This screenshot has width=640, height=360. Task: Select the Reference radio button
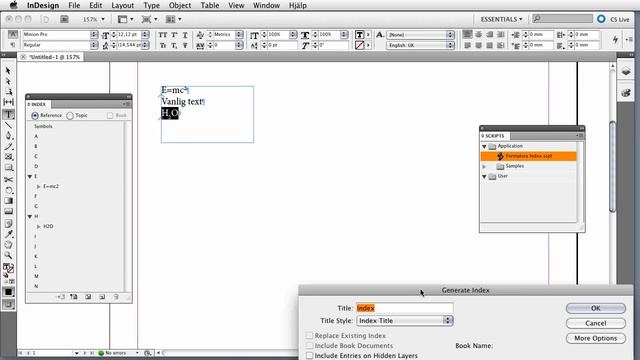(35, 116)
